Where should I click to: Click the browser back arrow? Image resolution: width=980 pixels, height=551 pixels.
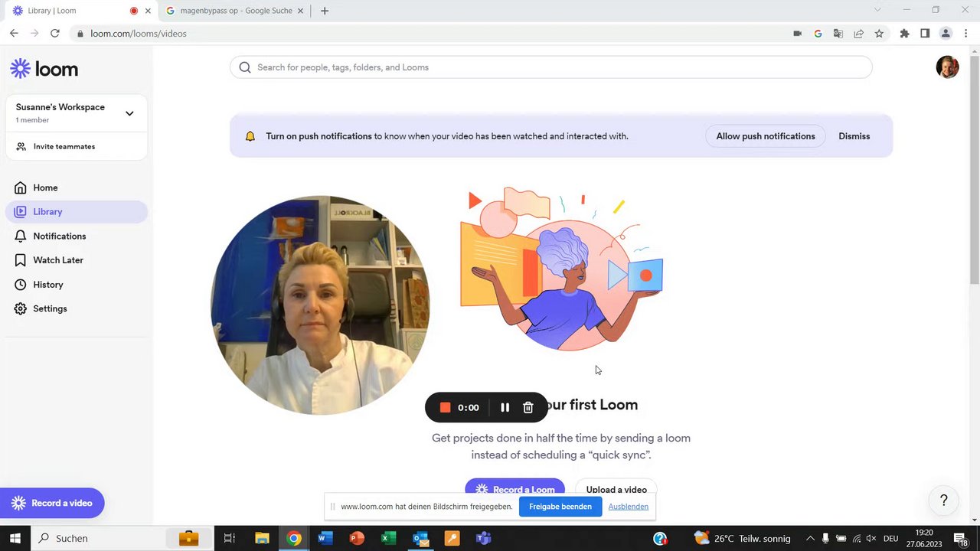coord(14,34)
